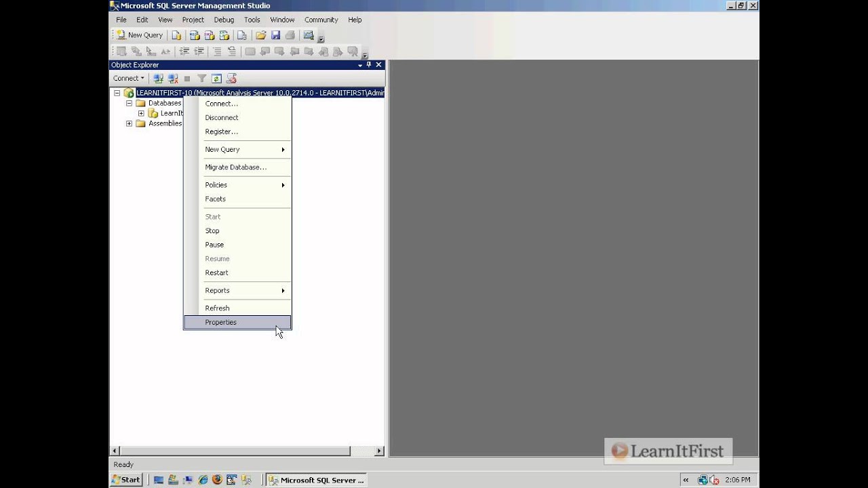Select Properties in context menu
Screen dimensions: 868x488
pyautogui.click(x=237, y=322)
